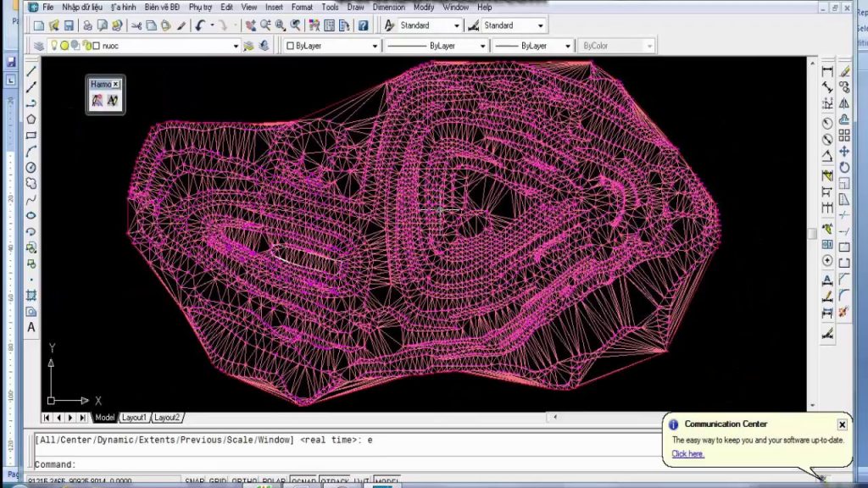This screenshot has height=488, width=868.
Task: Click the Linear Dimension tool
Action: point(827,71)
